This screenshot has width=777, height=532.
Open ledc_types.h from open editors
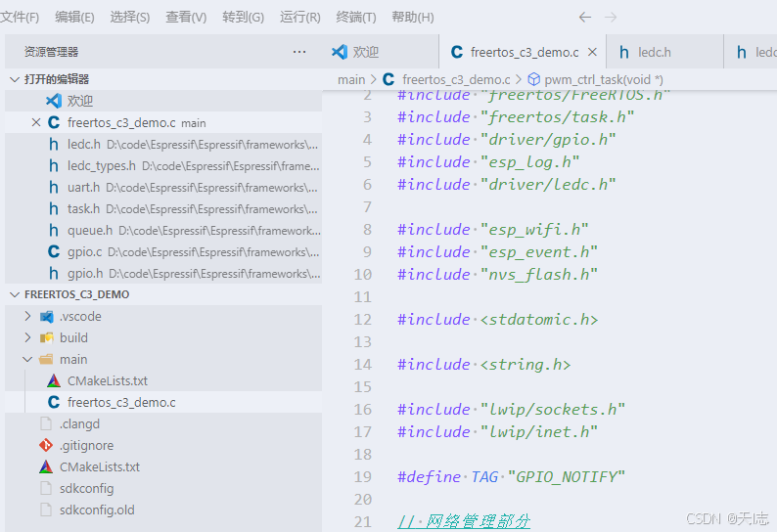pyautogui.click(x=163, y=166)
